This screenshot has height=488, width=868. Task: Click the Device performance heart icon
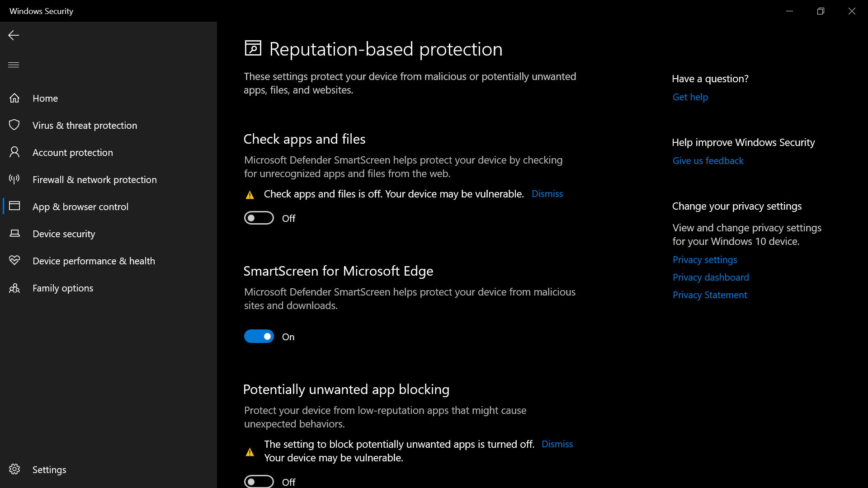pyautogui.click(x=14, y=261)
